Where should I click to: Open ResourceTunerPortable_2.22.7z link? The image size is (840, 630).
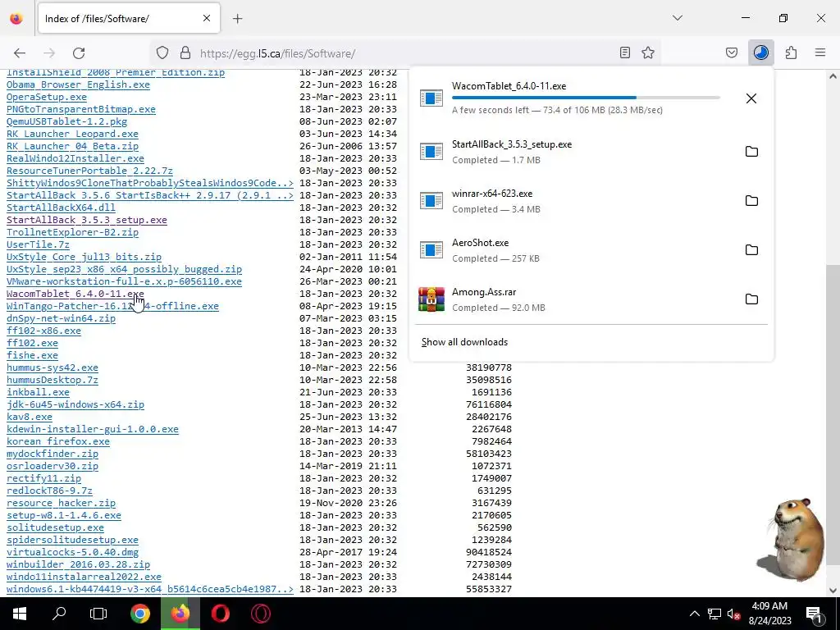coord(89,171)
